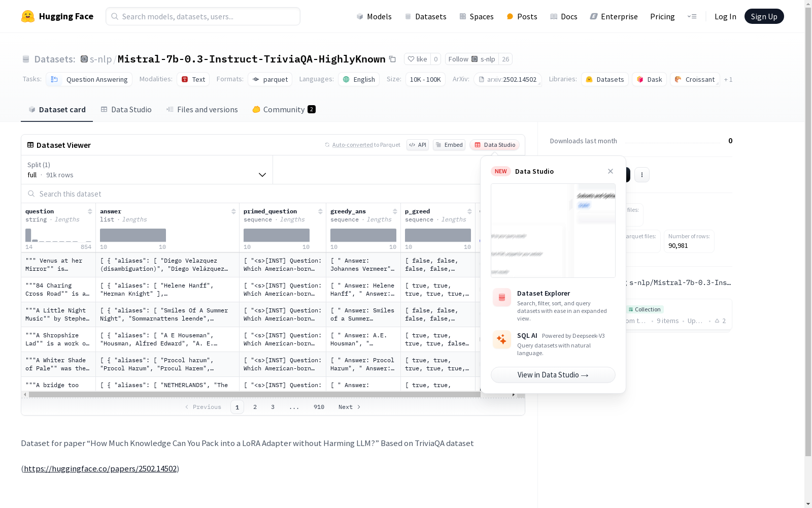This screenshot has height=508, width=812.
Task: Open Posts in top navigation
Action: (522, 16)
